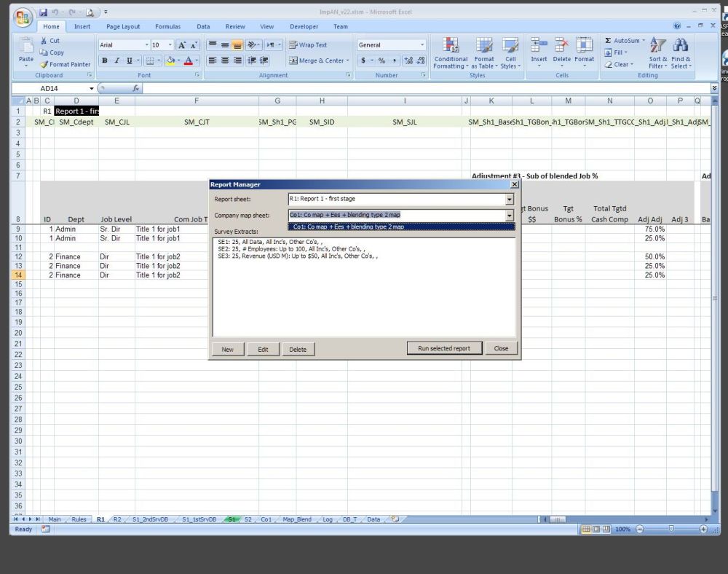Expand the Report sheet dropdown

(x=510, y=200)
